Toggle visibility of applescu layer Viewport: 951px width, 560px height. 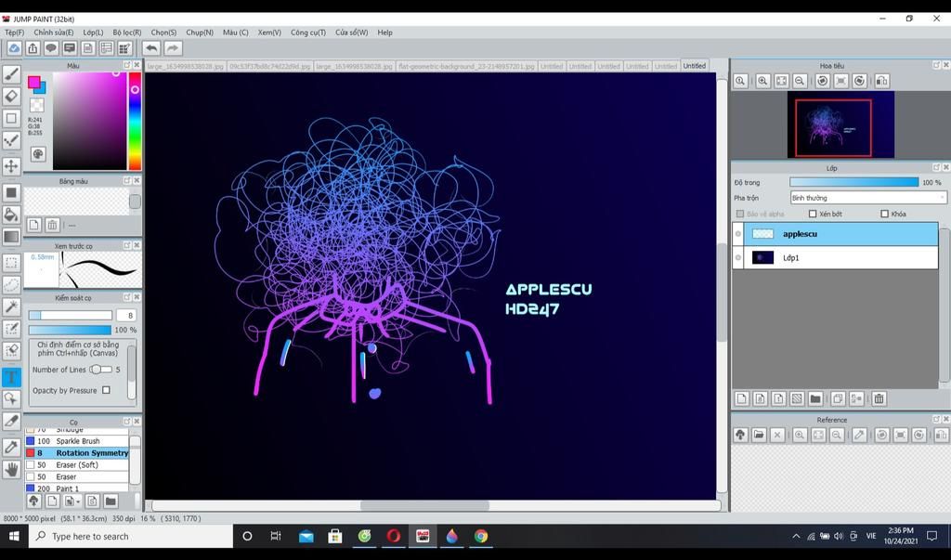[738, 234]
